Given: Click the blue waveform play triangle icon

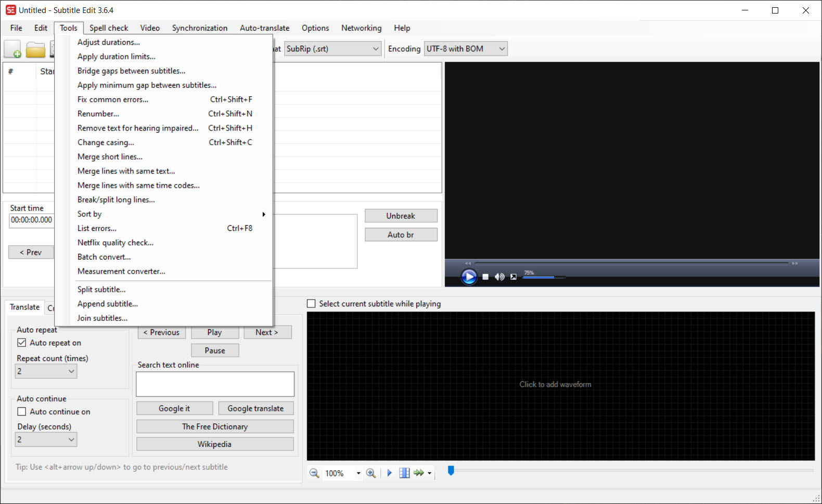Looking at the screenshot, I should pyautogui.click(x=389, y=473).
